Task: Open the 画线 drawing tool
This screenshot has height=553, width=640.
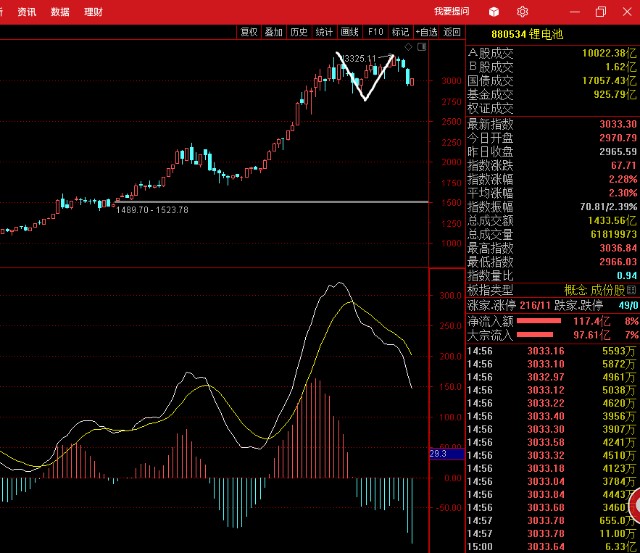Action: 350,32
